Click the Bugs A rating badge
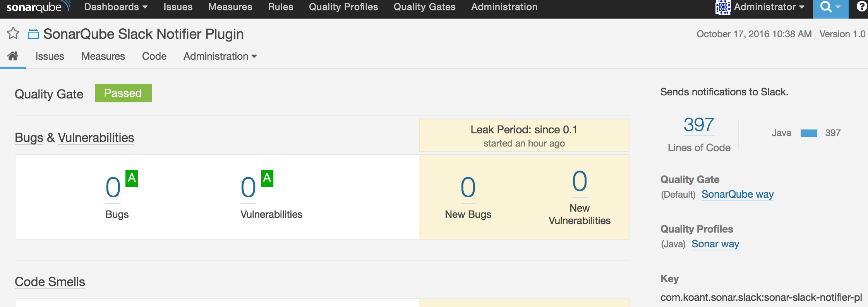868x307 pixels. (132, 178)
